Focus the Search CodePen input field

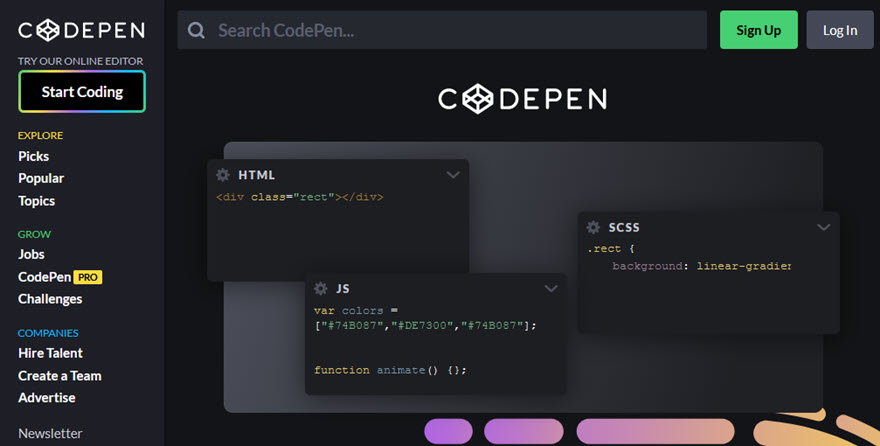(x=442, y=30)
